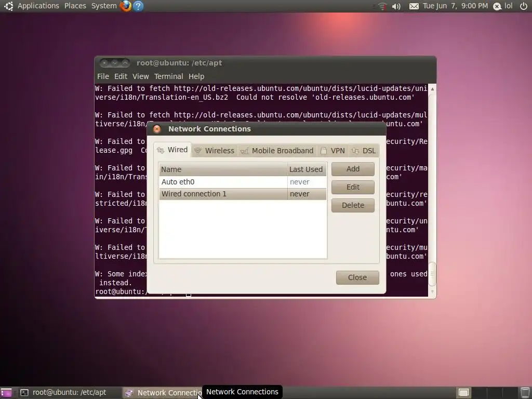This screenshot has width=532, height=399.
Task: Open the Applications menu
Action: coord(38,6)
